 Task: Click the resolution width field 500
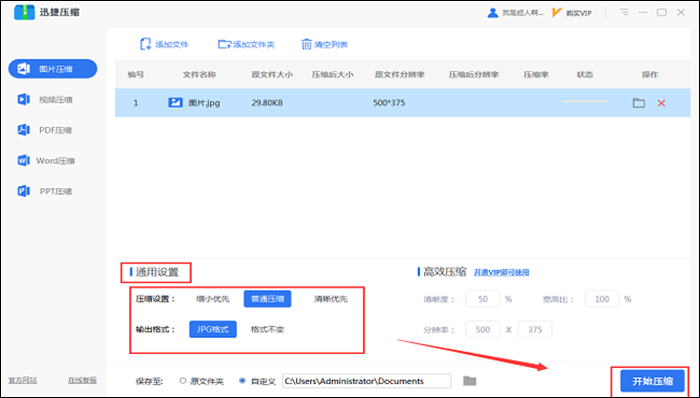tap(483, 329)
